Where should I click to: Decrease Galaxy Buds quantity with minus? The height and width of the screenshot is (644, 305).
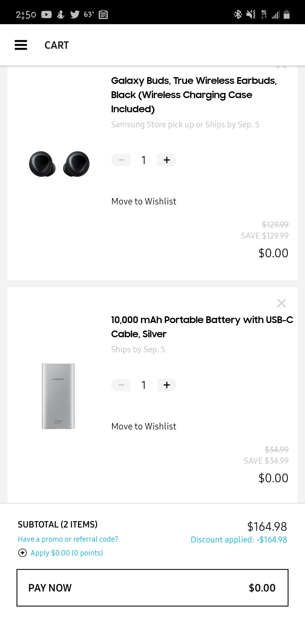(121, 160)
